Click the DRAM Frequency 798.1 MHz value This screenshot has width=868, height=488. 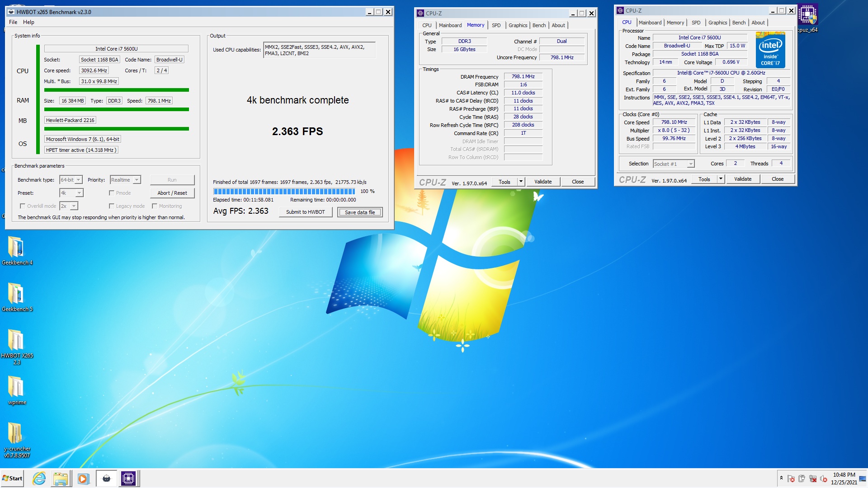(523, 76)
